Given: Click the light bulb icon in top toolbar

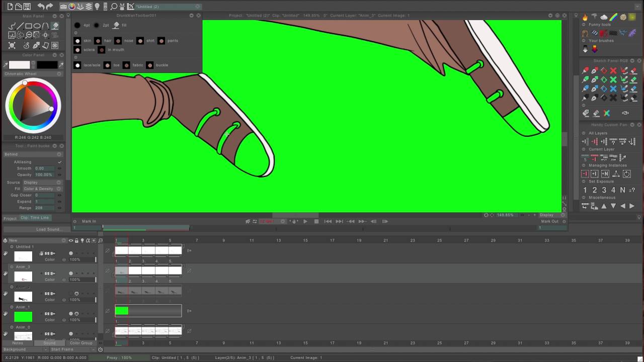Looking at the screenshot, I should pos(97,7).
